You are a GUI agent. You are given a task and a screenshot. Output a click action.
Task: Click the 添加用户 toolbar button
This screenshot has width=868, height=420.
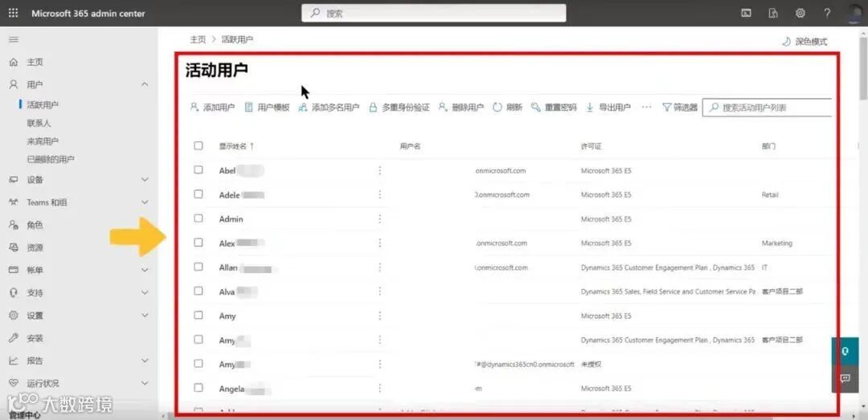pyautogui.click(x=212, y=108)
